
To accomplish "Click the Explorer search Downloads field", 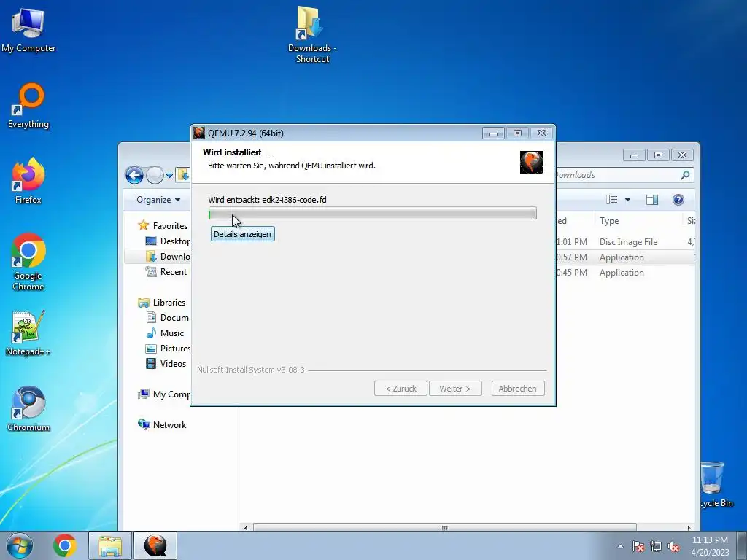I will pyautogui.click(x=624, y=175).
